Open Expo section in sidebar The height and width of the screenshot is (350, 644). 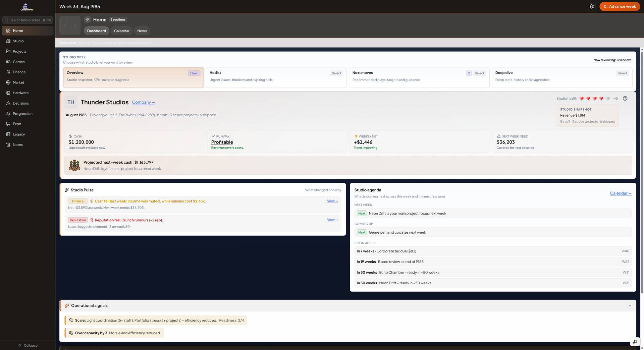point(17,124)
